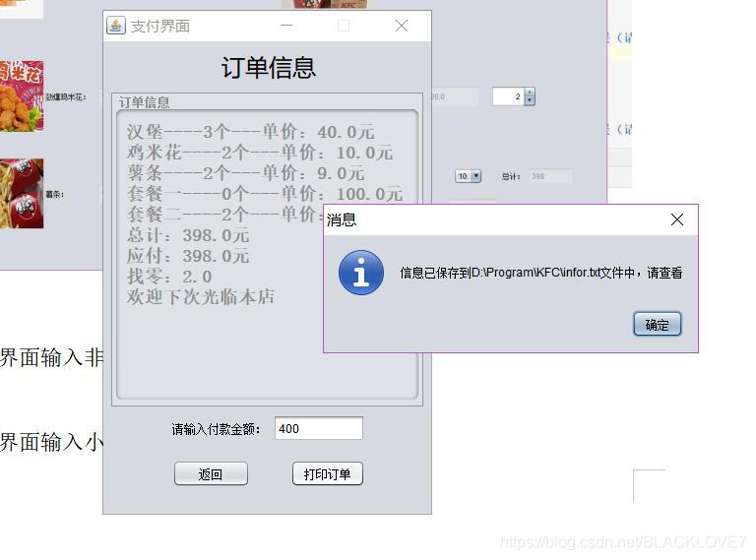This screenshot has height=560, width=756.
Task: Click the french fries thumbnail in background window
Action: pyautogui.click(x=22, y=193)
